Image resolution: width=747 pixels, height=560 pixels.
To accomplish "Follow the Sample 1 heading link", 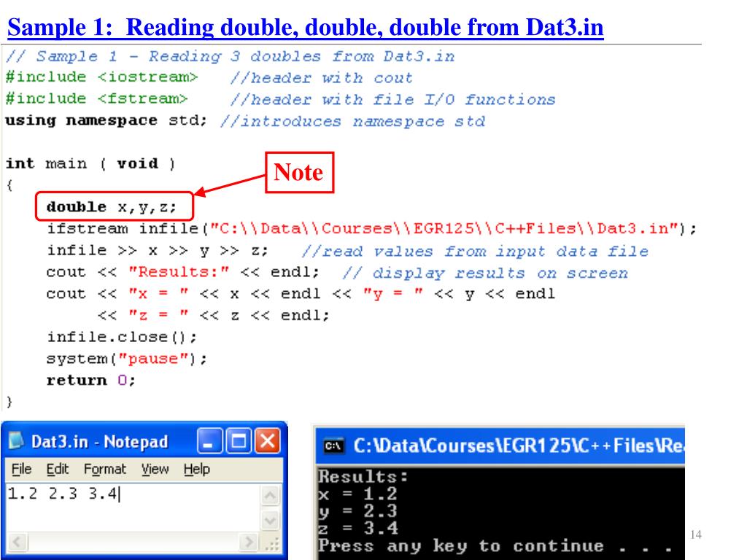I will 306,27.
